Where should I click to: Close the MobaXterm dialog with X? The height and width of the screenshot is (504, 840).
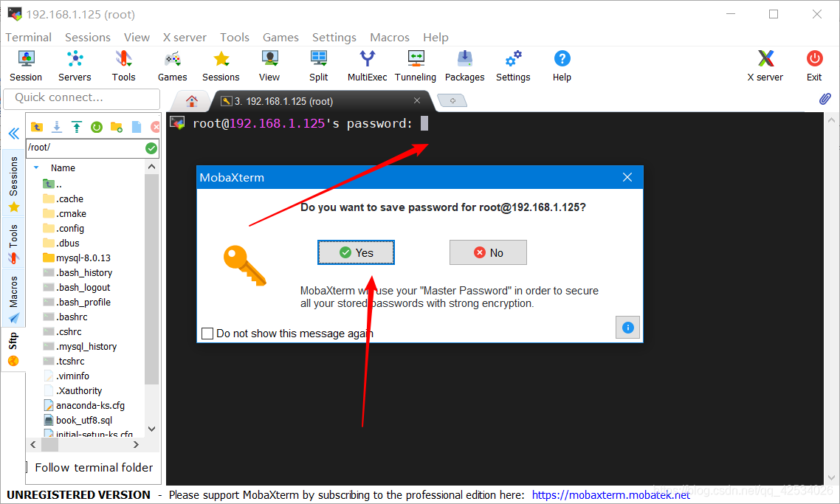coord(627,177)
